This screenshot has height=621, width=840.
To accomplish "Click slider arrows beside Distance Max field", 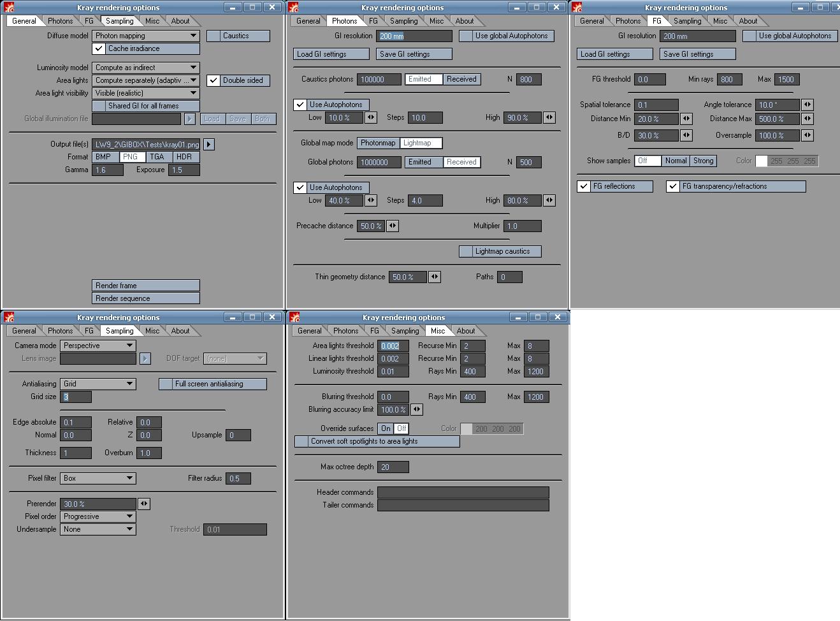I will coord(807,119).
